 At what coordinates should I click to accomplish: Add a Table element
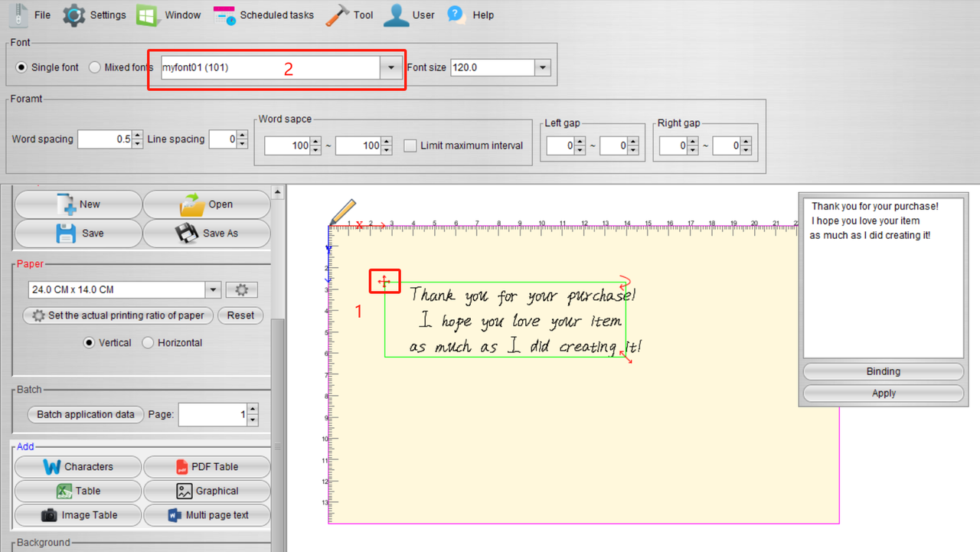point(78,491)
